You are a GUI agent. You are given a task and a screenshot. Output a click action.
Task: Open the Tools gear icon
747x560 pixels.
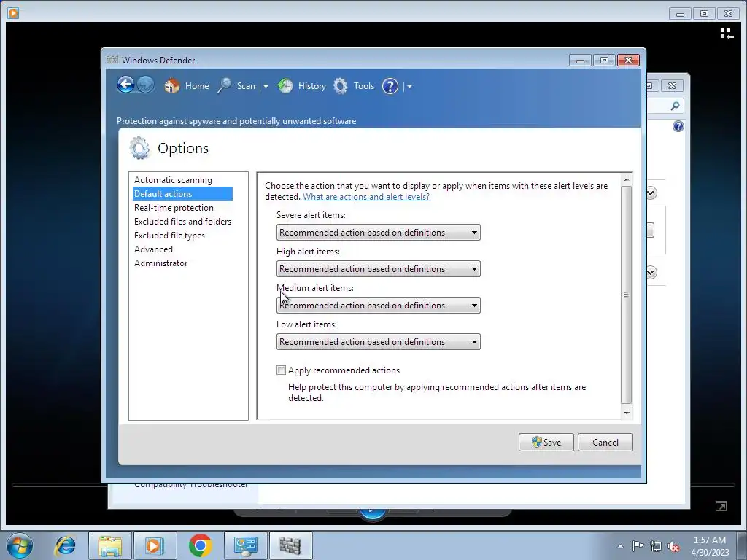click(340, 86)
